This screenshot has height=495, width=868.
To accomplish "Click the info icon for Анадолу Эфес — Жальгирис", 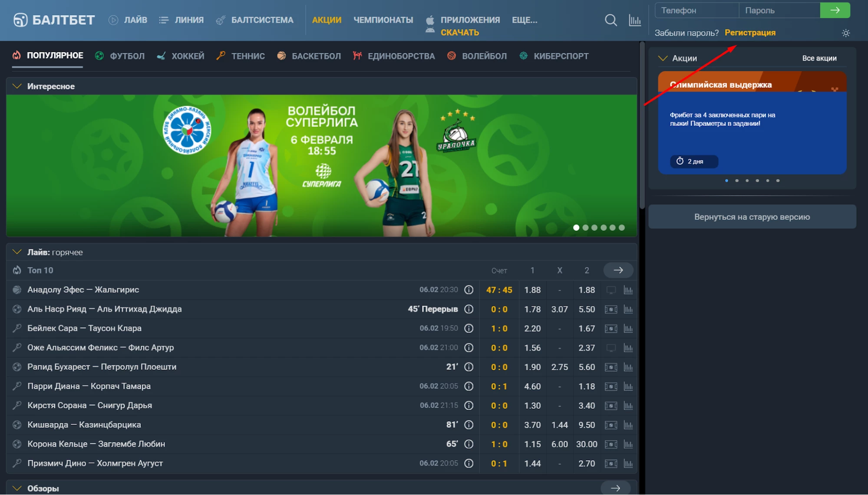I will coord(469,290).
